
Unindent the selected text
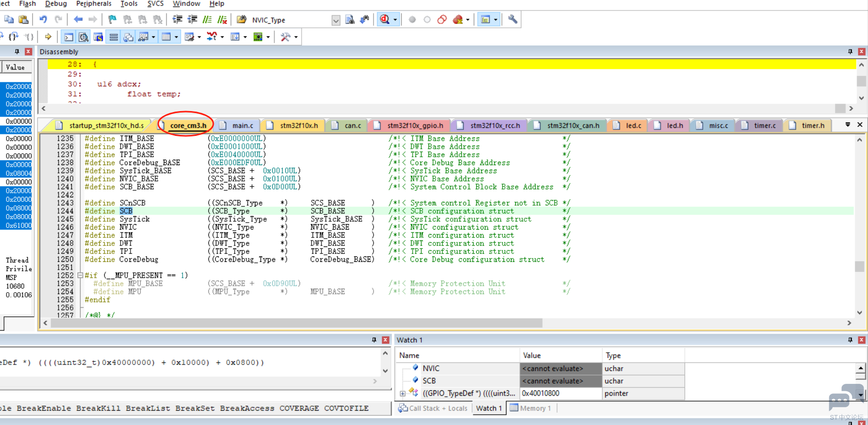click(192, 20)
